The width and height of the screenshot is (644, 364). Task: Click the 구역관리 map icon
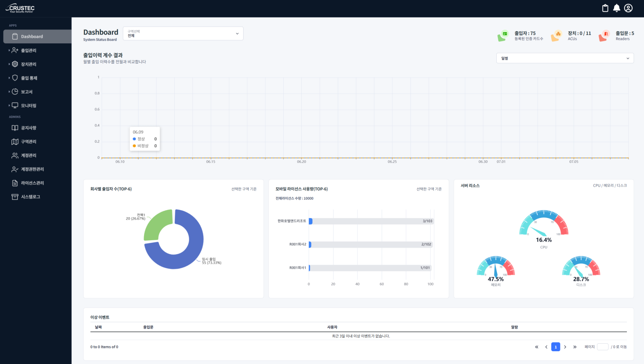[15, 142]
